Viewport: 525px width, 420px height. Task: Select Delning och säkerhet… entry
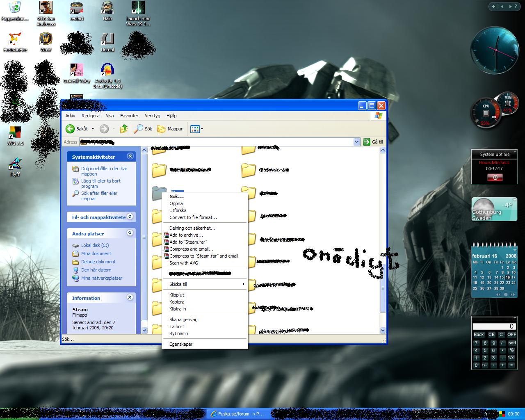coord(205,228)
